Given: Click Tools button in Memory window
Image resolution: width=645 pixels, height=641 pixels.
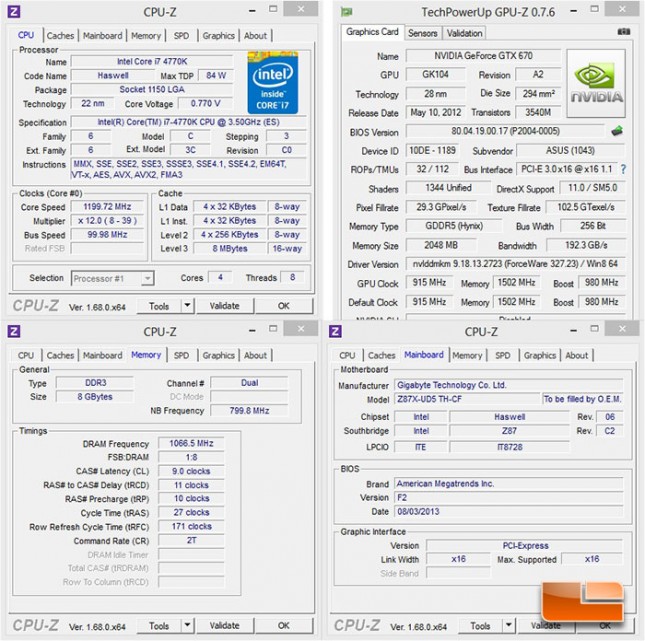Looking at the screenshot, I should tap(159, 626).
